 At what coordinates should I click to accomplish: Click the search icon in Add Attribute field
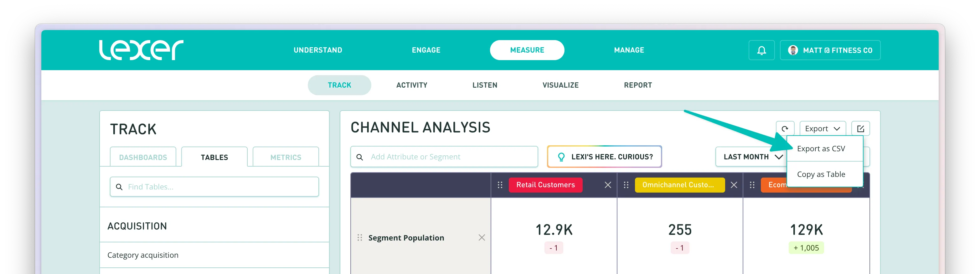359,157
